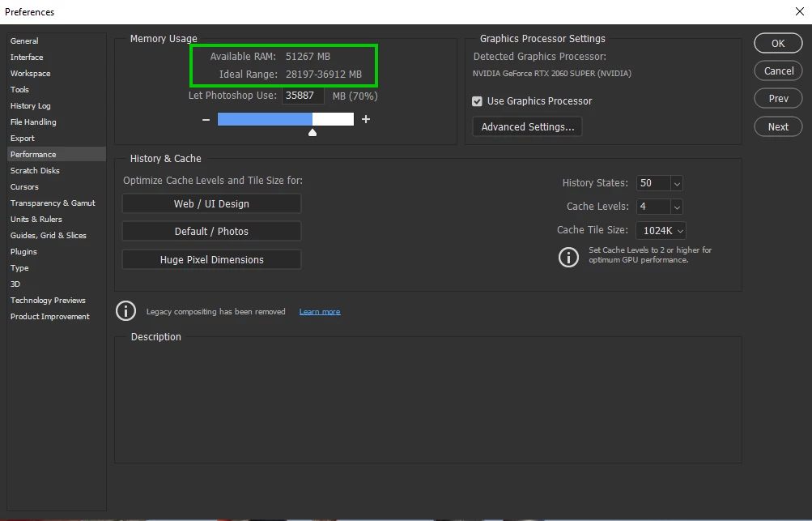
Task: Expand the Cache Levels dropdown arrow
Action: [677, 207]
